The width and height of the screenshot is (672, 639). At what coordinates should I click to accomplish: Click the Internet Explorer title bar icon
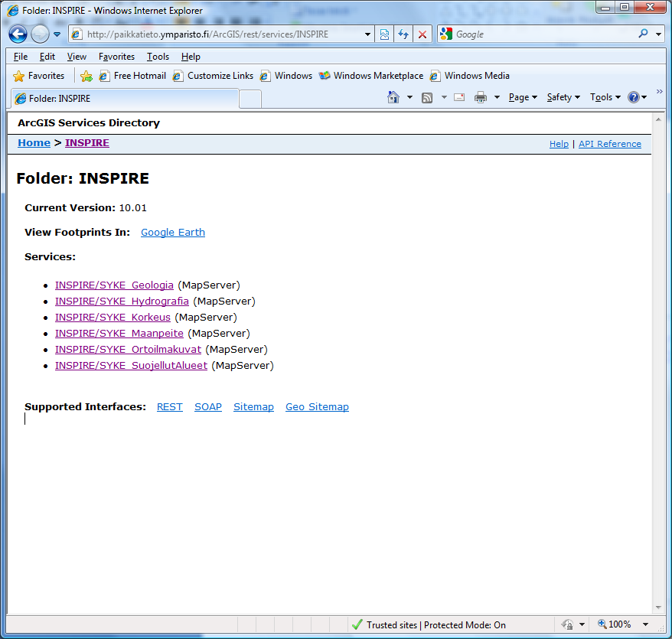click(13, 10)
